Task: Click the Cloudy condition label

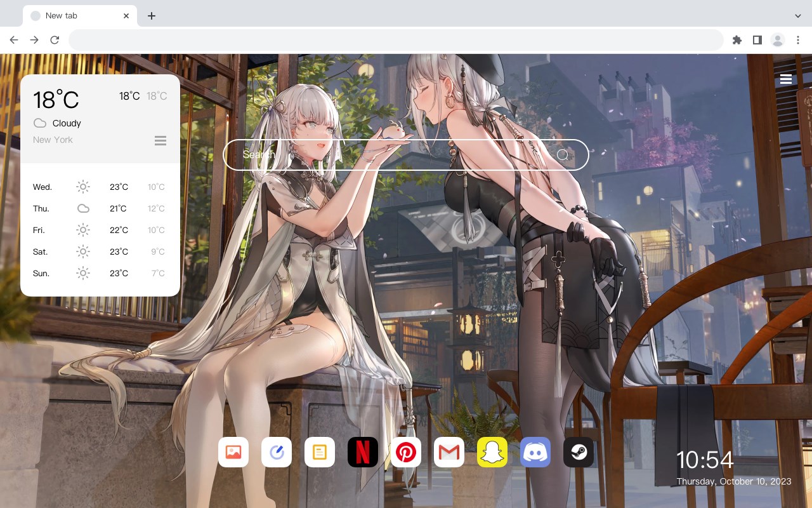Action: [67, 123]
